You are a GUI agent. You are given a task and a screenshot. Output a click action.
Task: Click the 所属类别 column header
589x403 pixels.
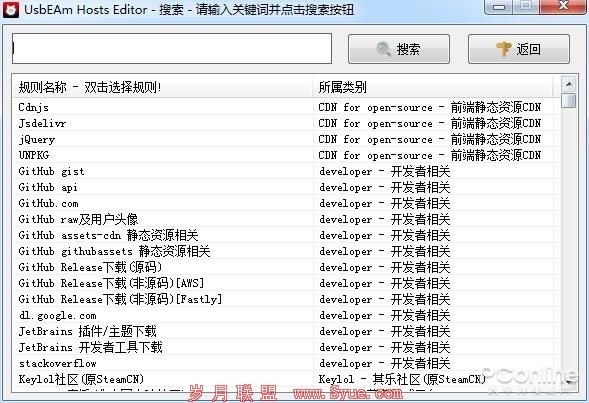pyautogui.click(x=433, y=87)
